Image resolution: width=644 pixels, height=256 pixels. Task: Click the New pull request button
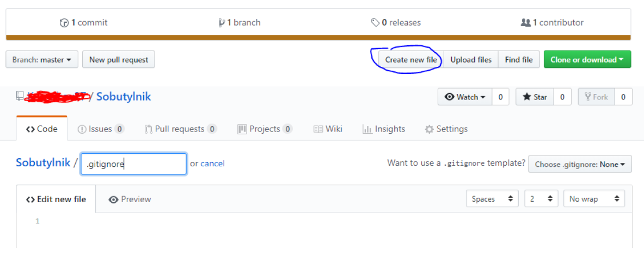coord(119,59)
